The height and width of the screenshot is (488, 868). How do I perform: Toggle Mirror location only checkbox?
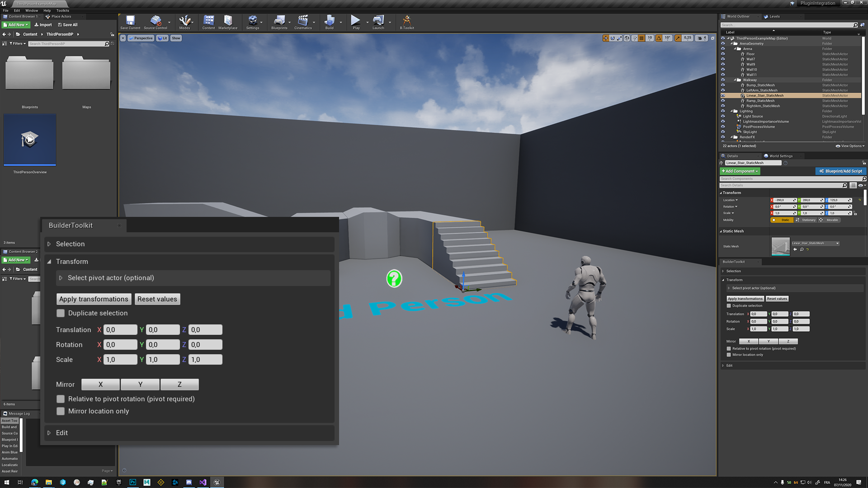tap(60, 411)
